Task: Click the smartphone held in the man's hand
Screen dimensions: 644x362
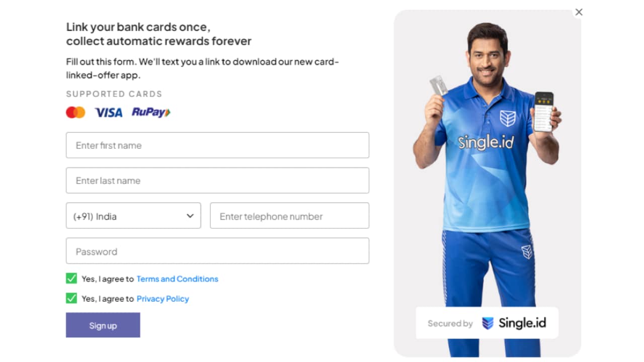Action: [x=543, y=112]
